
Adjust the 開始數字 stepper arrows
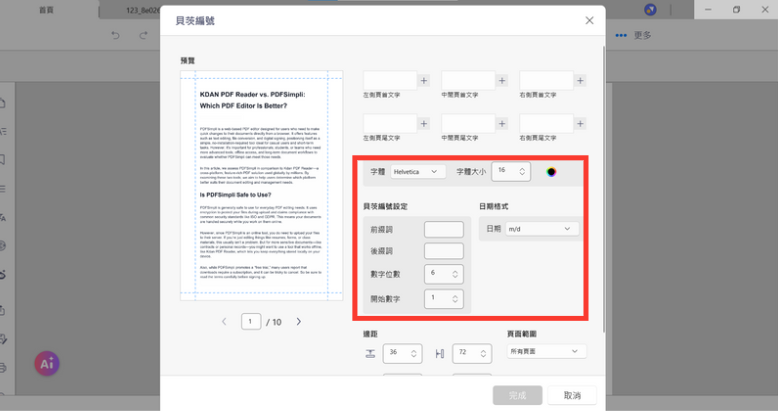[456, 299]
